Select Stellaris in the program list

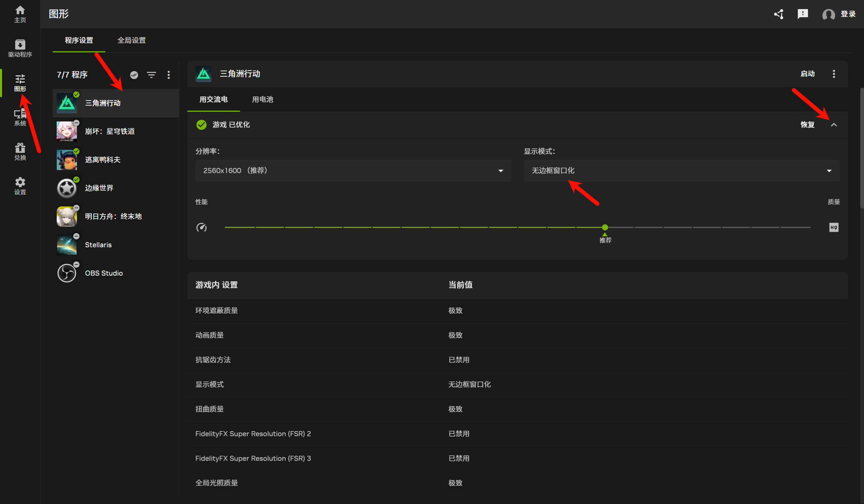(115, 245)
